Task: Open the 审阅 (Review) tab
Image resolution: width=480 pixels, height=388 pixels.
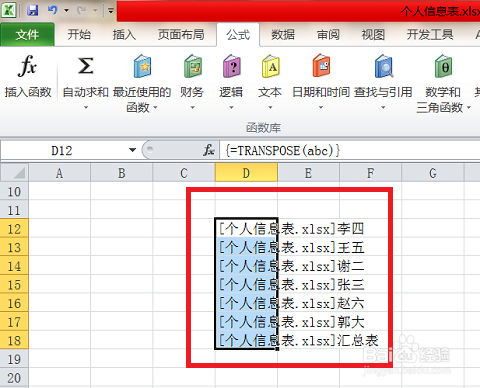Action: (x=328, y=34)
